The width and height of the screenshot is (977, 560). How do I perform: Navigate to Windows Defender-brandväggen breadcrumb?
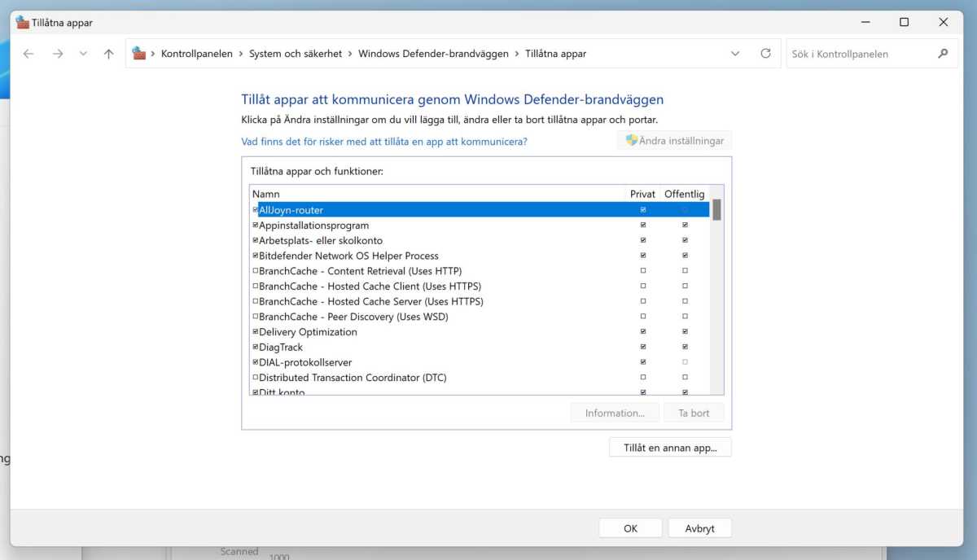coord(433,54)
